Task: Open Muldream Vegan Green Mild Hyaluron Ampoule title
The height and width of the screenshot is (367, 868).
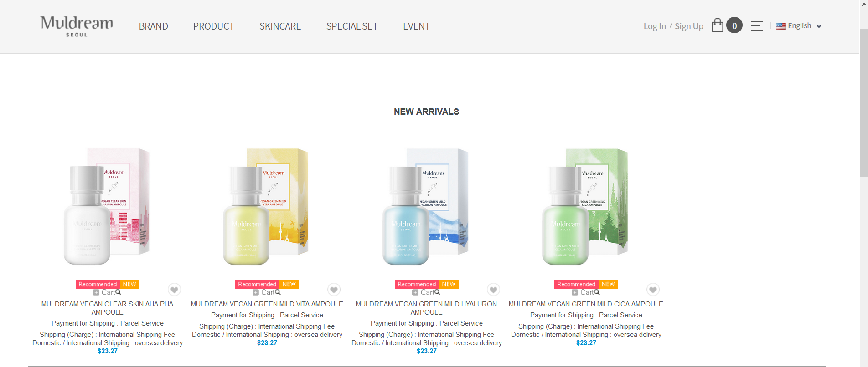Action: (x=426, y=308)
